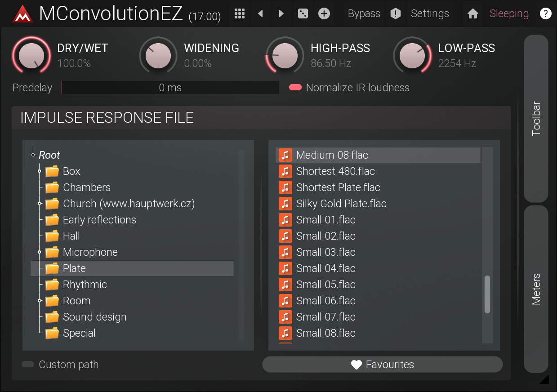Expand the Church folder tree node
This screenshot has height=392, width=557.
coord(40,204)
